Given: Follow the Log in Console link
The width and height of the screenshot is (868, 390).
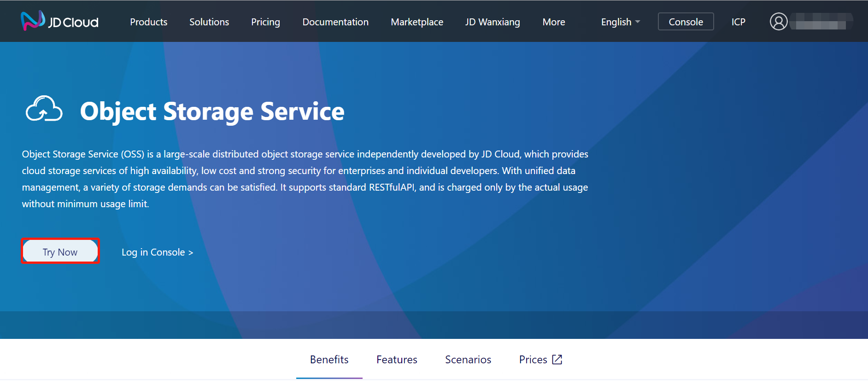Looking at the screenshot, I should point(157,252).
